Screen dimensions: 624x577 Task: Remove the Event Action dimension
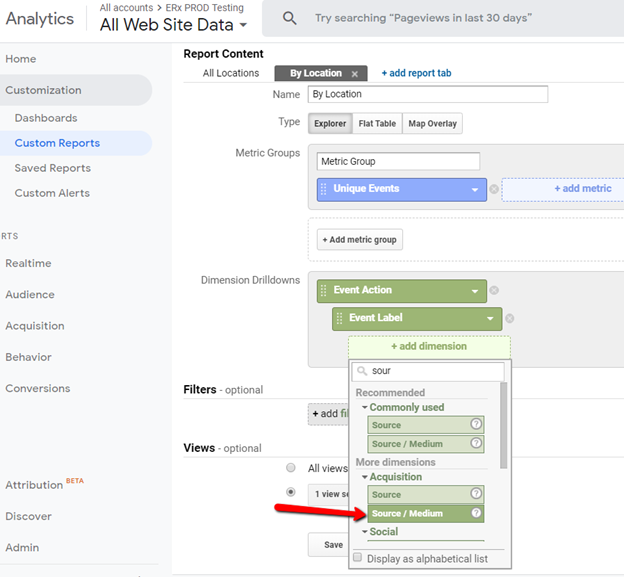(x=494, y=290)
